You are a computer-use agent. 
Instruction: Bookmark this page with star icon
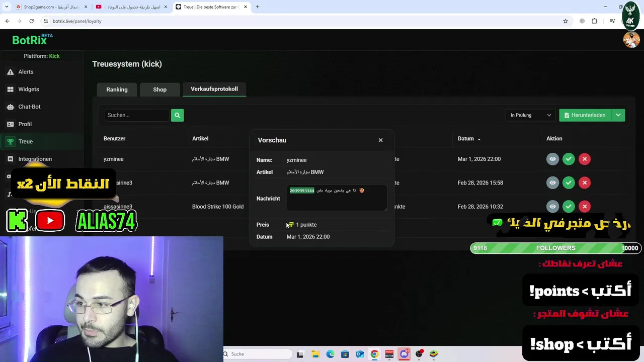click(566, 21)
